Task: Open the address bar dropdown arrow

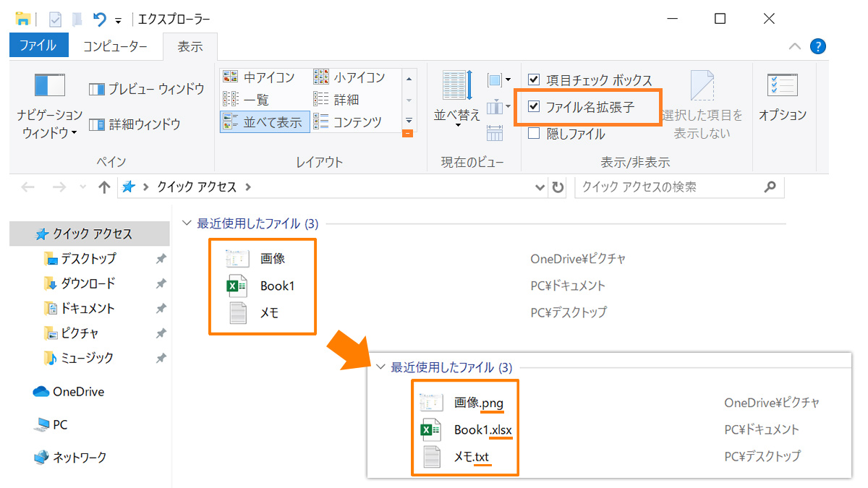Action: 540,187
